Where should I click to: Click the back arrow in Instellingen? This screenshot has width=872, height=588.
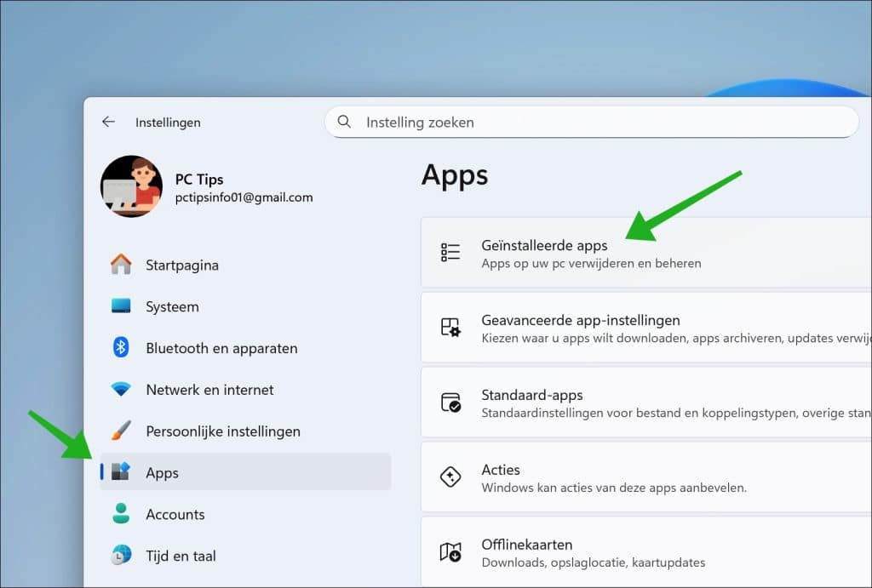pyautogui.click(x=108, y=122)
